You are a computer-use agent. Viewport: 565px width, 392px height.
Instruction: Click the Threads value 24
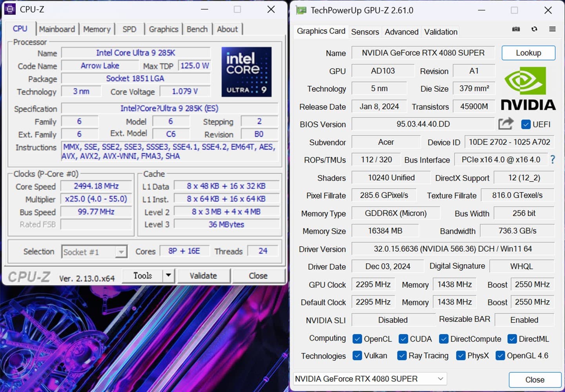pos(263,251)
